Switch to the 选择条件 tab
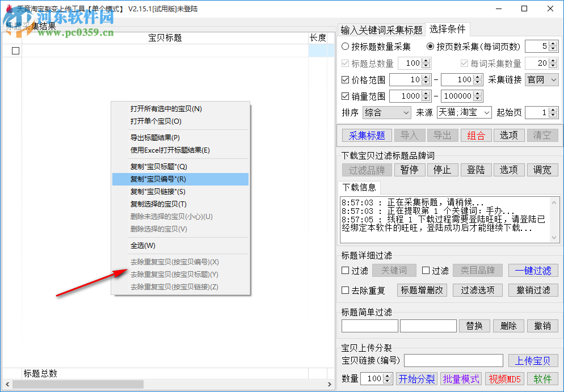This screenshot has height=392, width=564. 448,29
